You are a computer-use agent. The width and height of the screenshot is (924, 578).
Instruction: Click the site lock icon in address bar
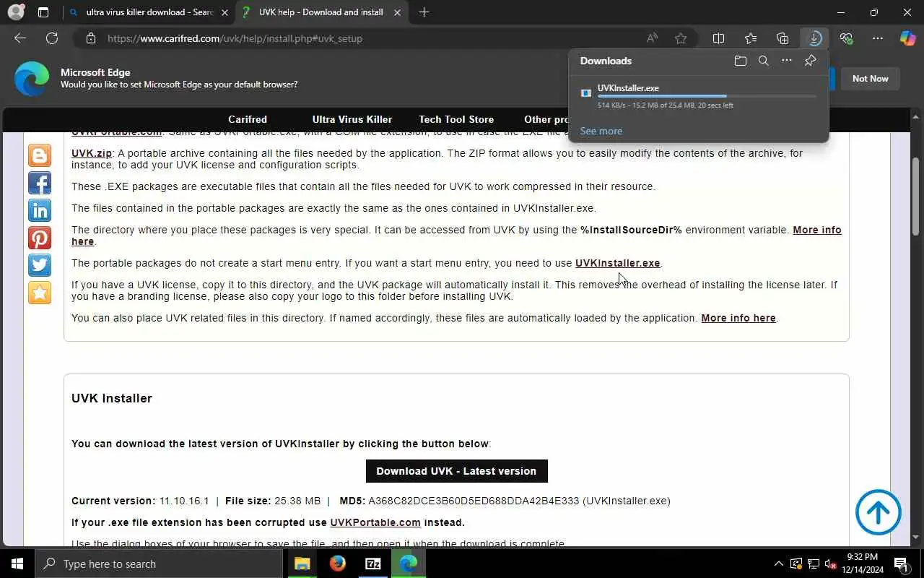pos(91,38)
